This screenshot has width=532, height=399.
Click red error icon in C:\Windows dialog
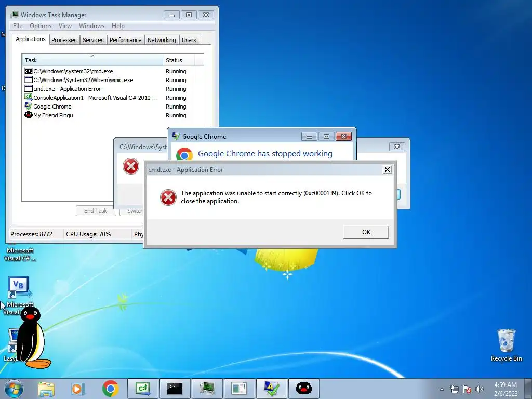point(131,167)
